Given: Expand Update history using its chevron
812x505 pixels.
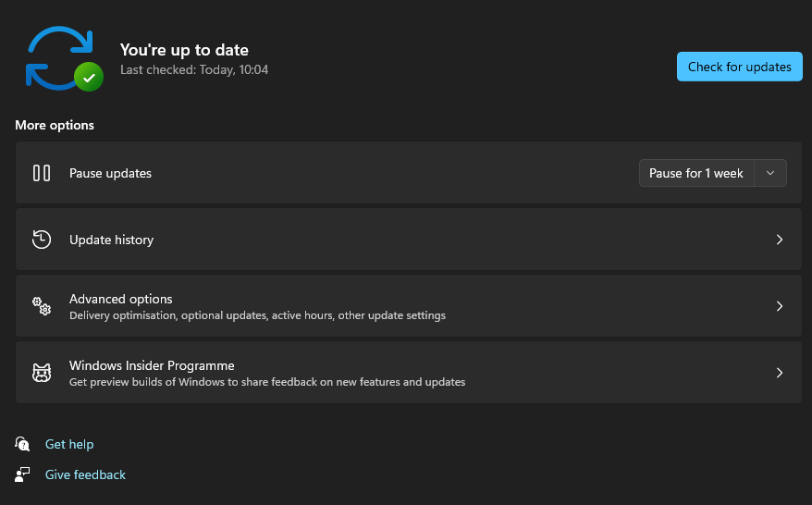Looking at the screenshot, I should click(780, 240).
